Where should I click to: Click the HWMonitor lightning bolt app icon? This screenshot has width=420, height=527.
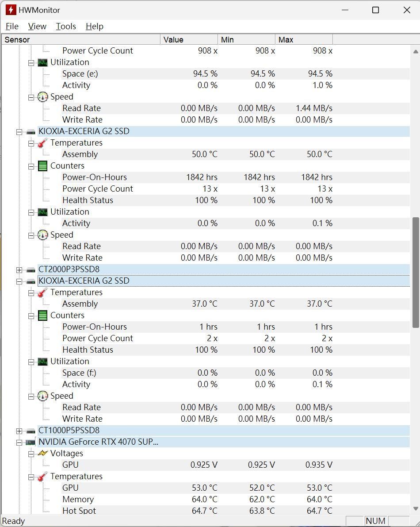[11, 10]
